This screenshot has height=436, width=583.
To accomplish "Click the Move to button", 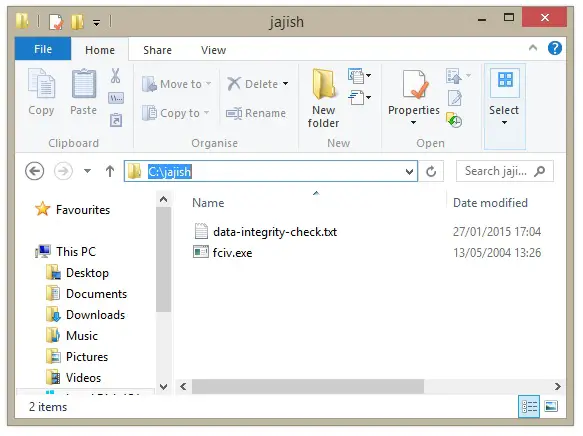I will pos(172,84).
